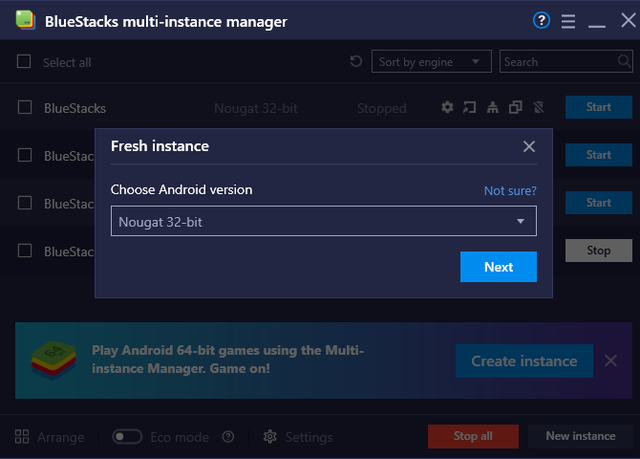Click the Next button
The width and height of the screenshot is (640, 459).
pyautogui.click(x=498, y=267)
